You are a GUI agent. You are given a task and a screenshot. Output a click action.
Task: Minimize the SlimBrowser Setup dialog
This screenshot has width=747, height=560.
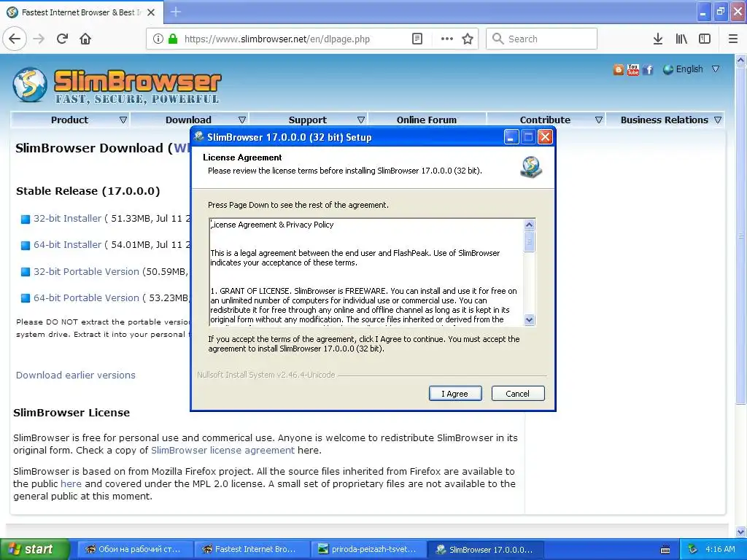511,137
